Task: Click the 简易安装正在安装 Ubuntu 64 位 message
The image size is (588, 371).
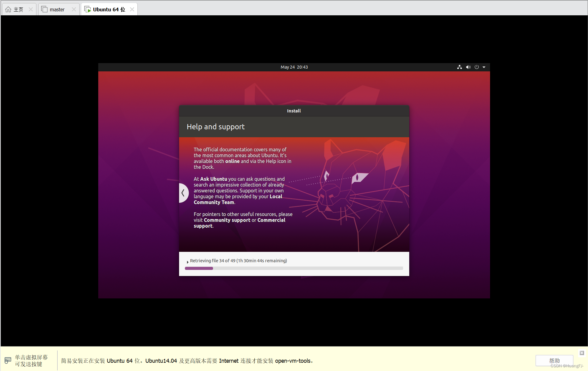Action: (187, 361)
